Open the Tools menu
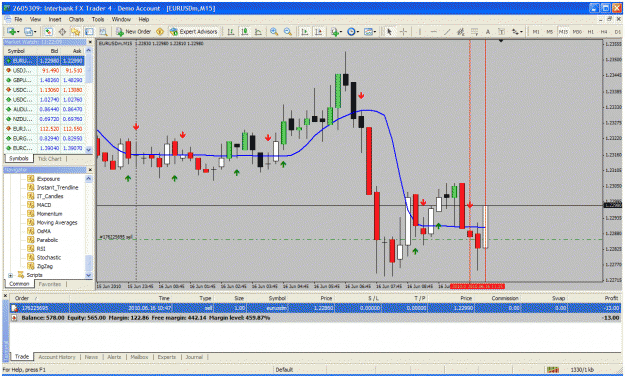Image resolution: width=625 pixels, height=376 pixels. point(98,19)
